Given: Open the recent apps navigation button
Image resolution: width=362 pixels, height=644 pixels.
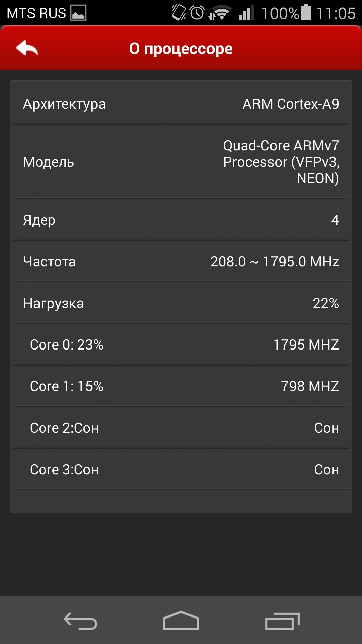Looking at the screenshot, I should point(282,621).
